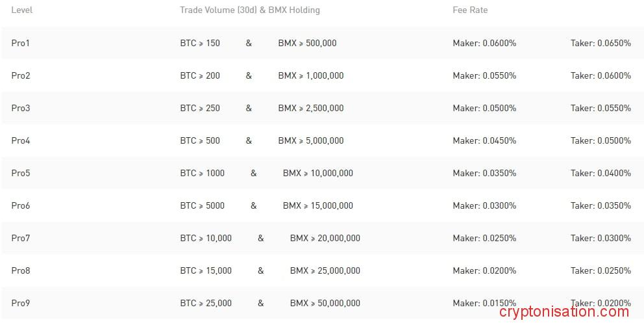
Task: Click the Level column header
Action: coord(22,10)
